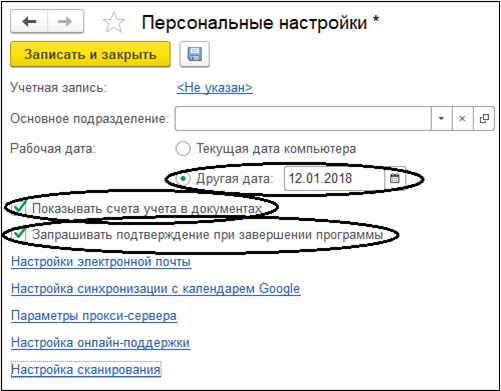Click the forward navigation arrow

tap(65, 22)
